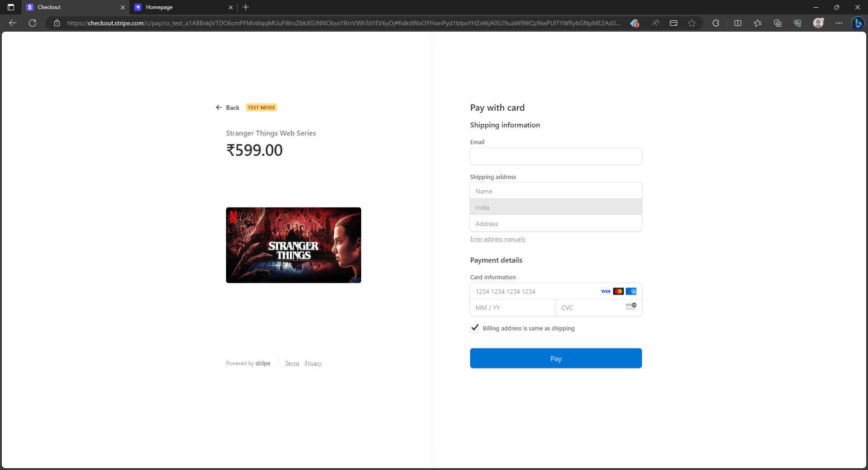Image resolution: width=868 pixels, height=470 pixels.
Task: Open the India country dropdown
Action: pyautogui.click(x=556, y=207)
